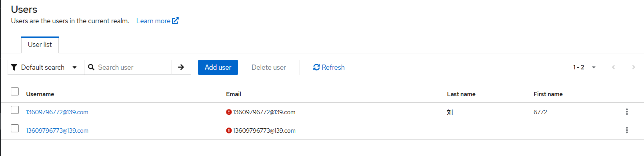Focus the Search user input field

point(132,67)
